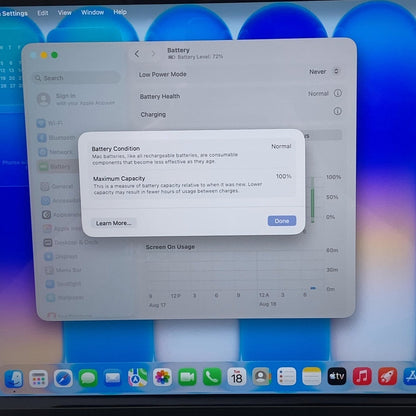Open the Messages app in dock
The image size is (416, 416).
[x=88, y=378]
